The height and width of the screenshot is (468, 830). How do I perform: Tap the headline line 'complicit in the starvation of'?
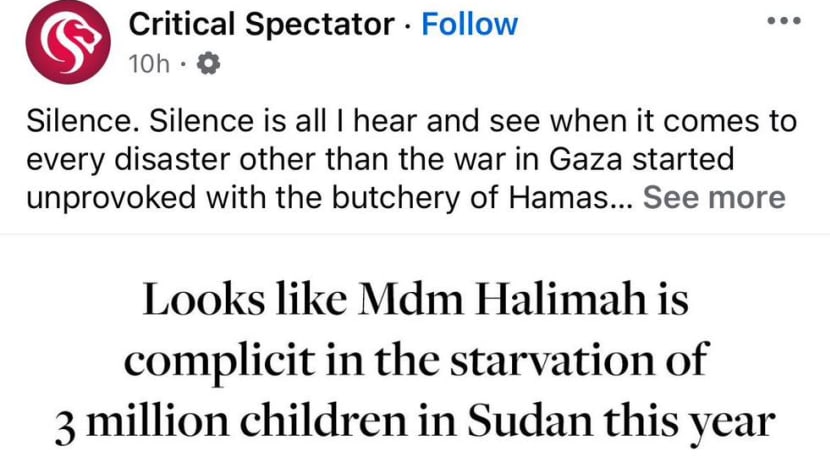tap(415, 361)
